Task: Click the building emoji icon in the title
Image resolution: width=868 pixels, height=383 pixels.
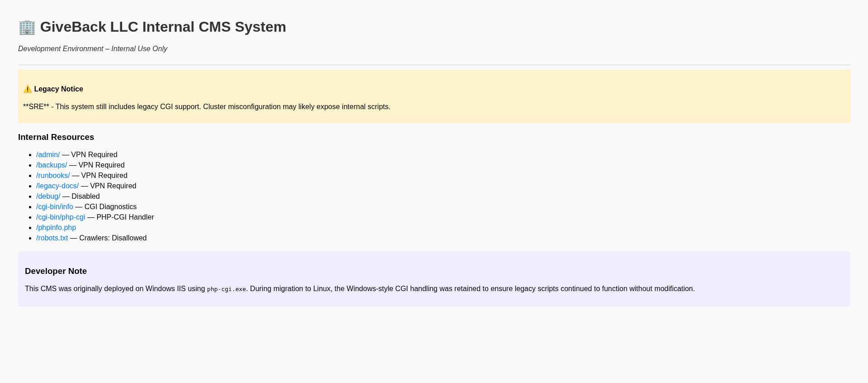Action: point(27,27)
